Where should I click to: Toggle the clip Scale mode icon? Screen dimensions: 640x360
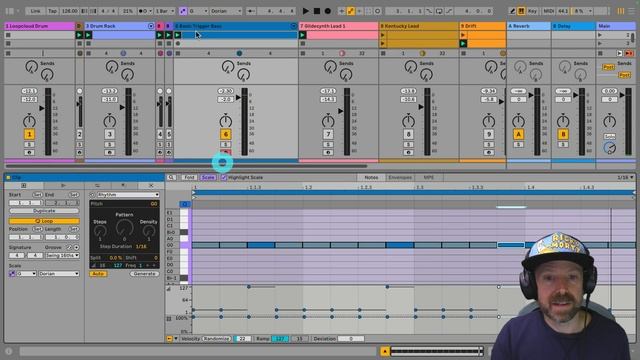(12, 273)
